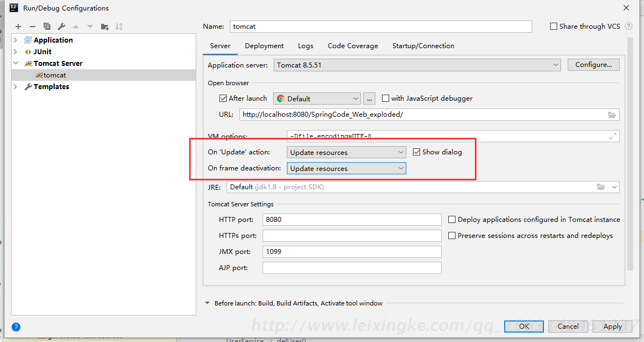The height and width of the screenshot is (342, 644).
Task: Select the tomcat configuration in the tree
Action: click(x=103, y=75)
